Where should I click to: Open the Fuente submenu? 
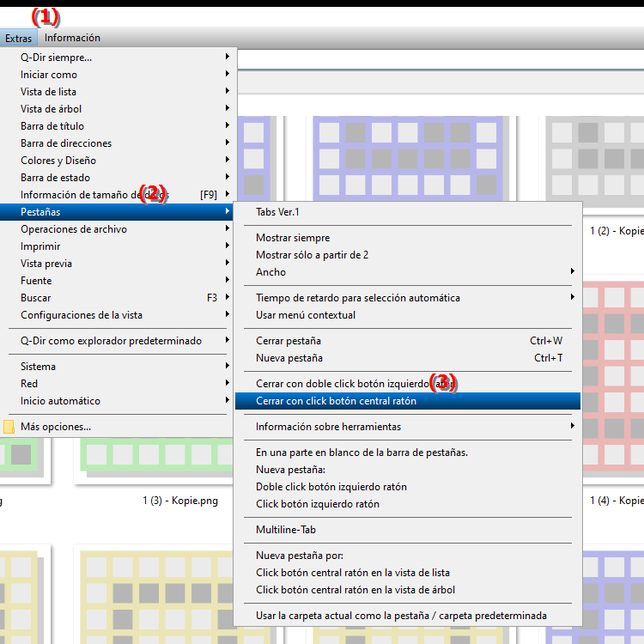coord(117,281)
